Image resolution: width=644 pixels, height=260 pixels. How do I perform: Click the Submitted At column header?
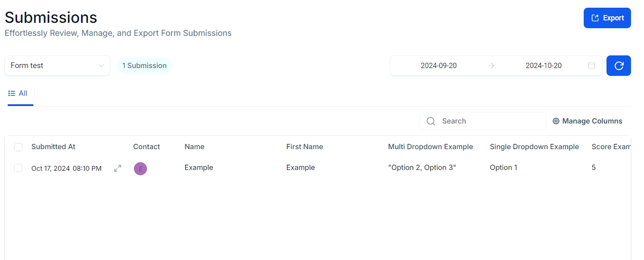(x=53, y=147)
